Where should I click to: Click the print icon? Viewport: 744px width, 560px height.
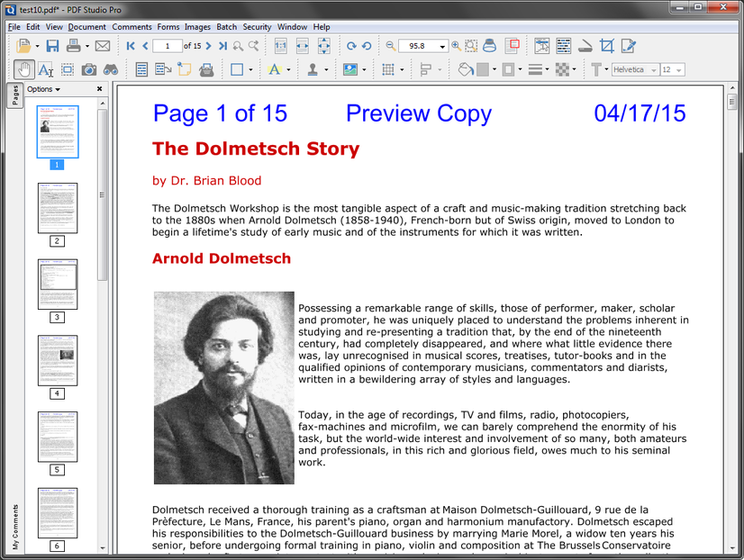[73, 46]
